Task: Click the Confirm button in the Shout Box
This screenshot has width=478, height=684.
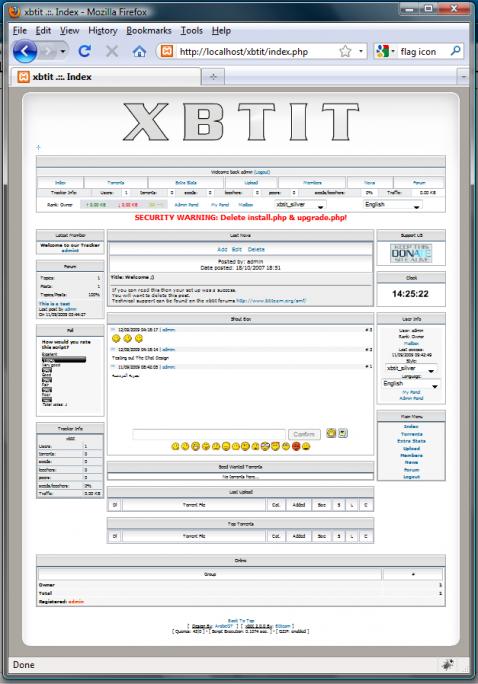Action: click(304, 434)
